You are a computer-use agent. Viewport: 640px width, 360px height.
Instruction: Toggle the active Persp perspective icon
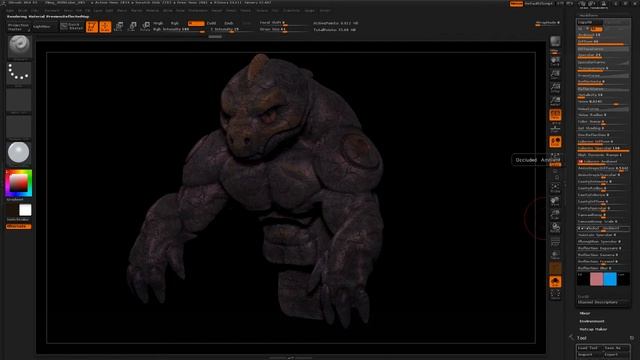pos(555,115)
